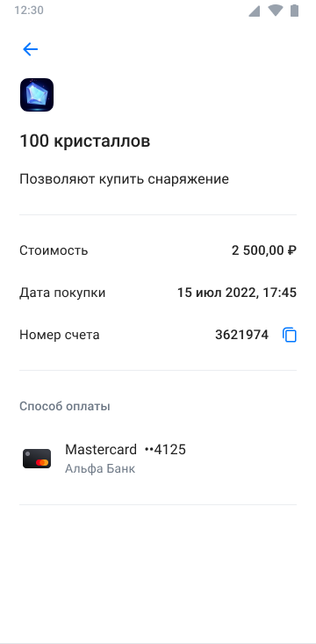Tap the price 2 500,00 ₽
The height and width of the screenshot is (644, 316).
point(264,250)
